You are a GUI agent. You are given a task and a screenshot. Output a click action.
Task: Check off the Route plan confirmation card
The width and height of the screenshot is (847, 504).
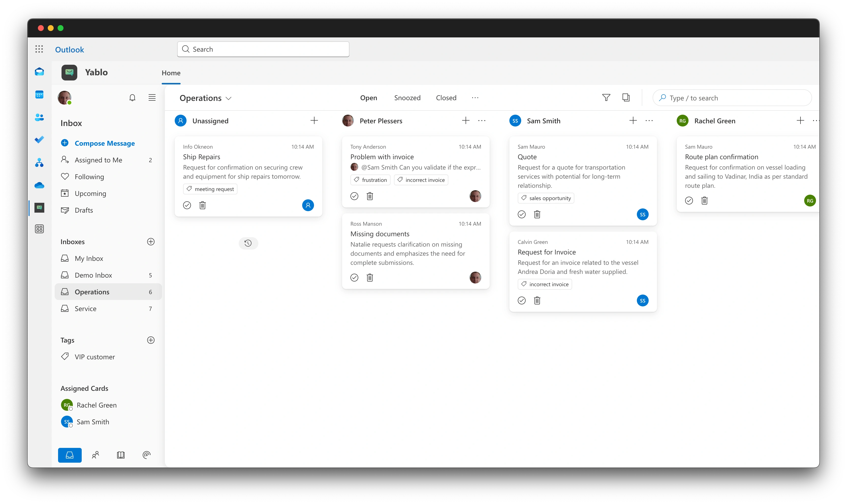[689, 201]
